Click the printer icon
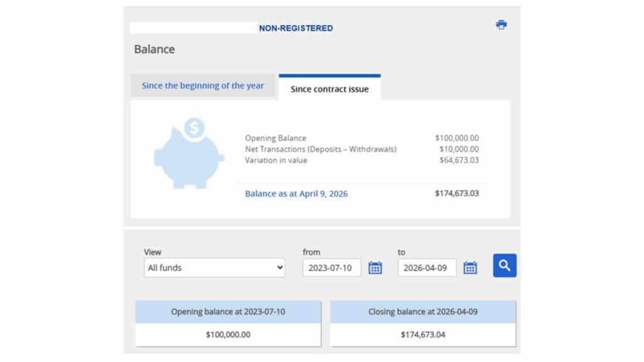This screenshot has width=644, height=362. [x=501, y=25]
